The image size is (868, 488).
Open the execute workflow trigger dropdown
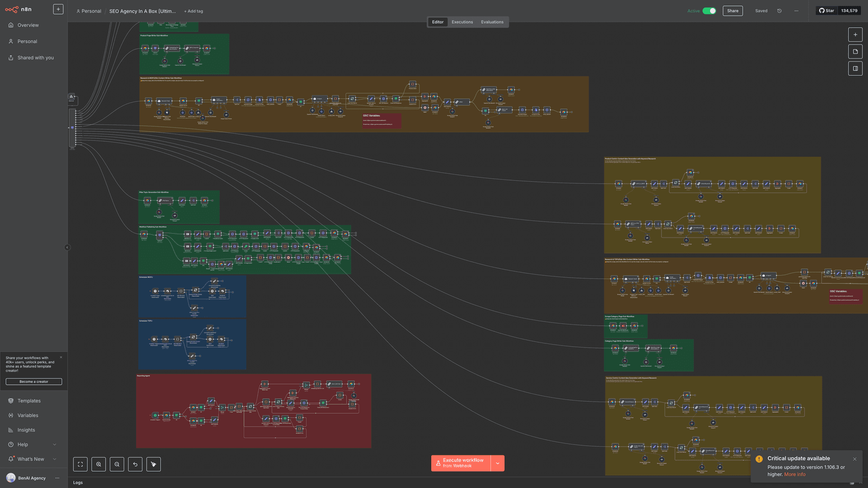(497, 463)
